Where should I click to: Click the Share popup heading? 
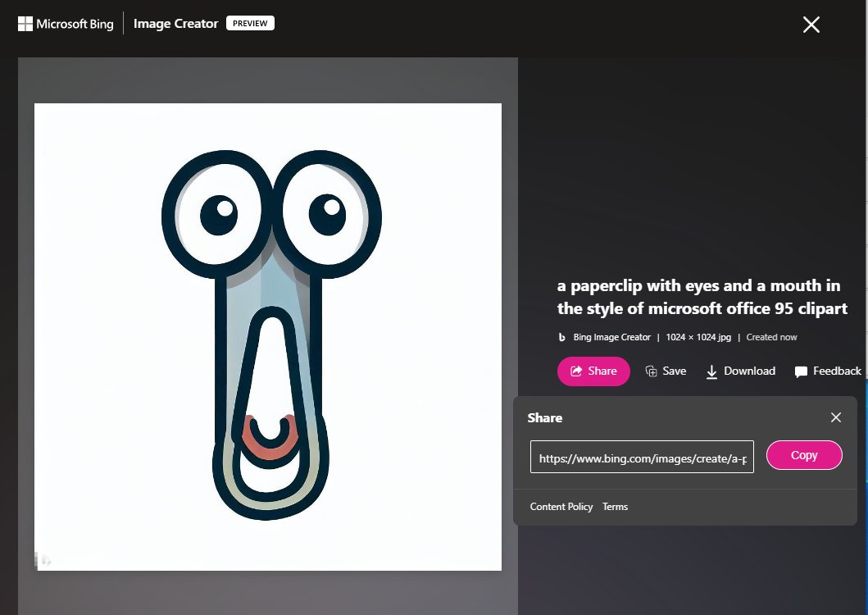coord(545,417)
